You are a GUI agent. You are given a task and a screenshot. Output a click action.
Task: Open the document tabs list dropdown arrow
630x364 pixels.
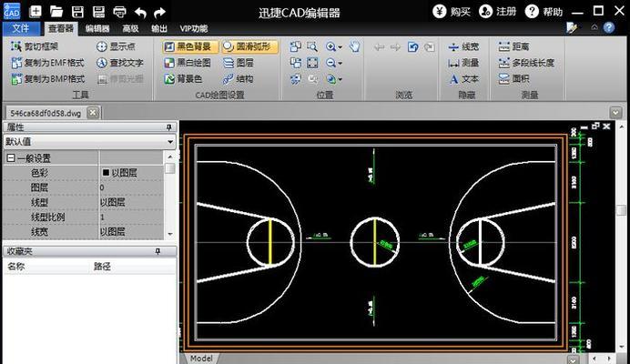pyautogui.click(x=615, y=113)
